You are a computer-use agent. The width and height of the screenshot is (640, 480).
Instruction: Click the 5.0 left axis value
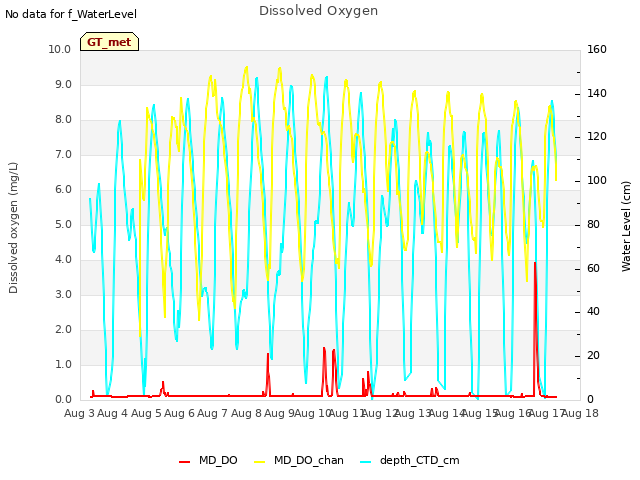tap(63, 224)
